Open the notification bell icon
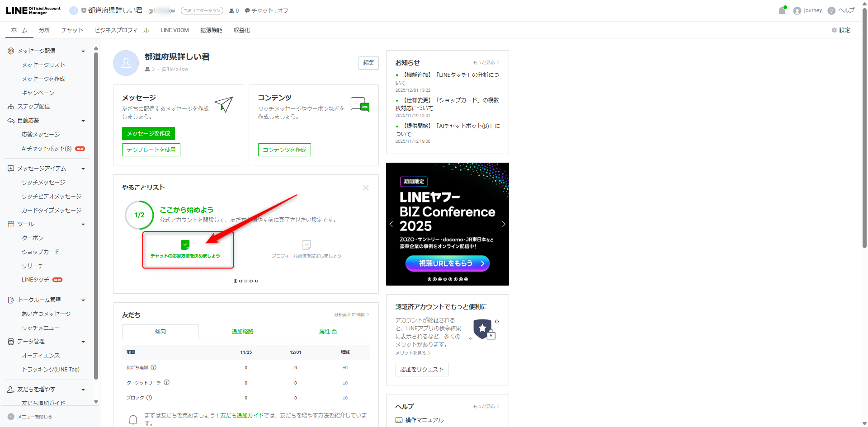Screen dimensions: 868x427 782,11
